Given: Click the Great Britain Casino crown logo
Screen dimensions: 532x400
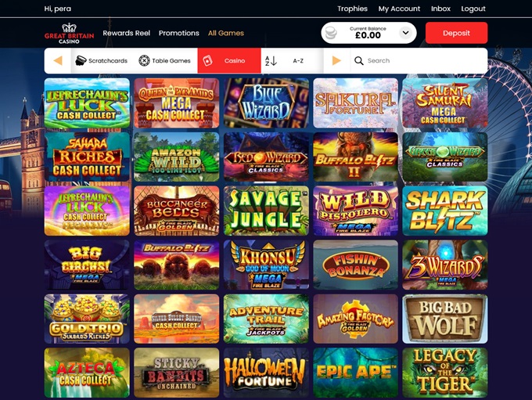Looking at the screenshot, I should click(69, 34).
